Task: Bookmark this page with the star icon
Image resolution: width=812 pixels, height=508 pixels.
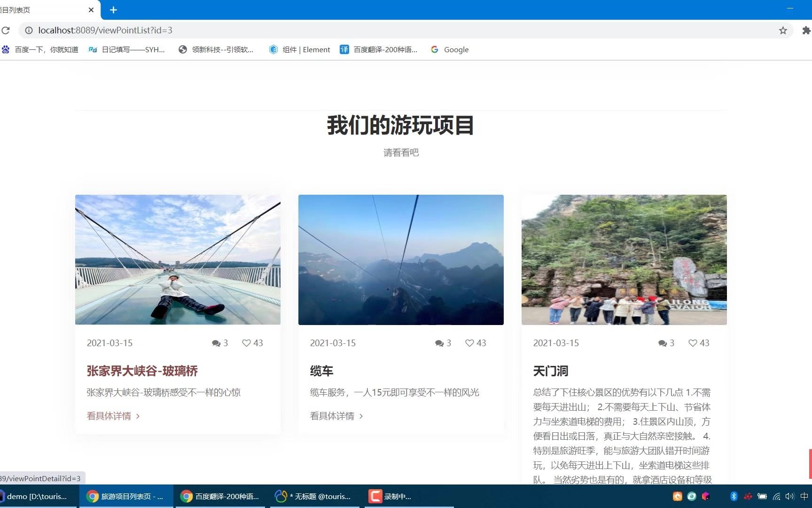Action: tap(783, 31)
